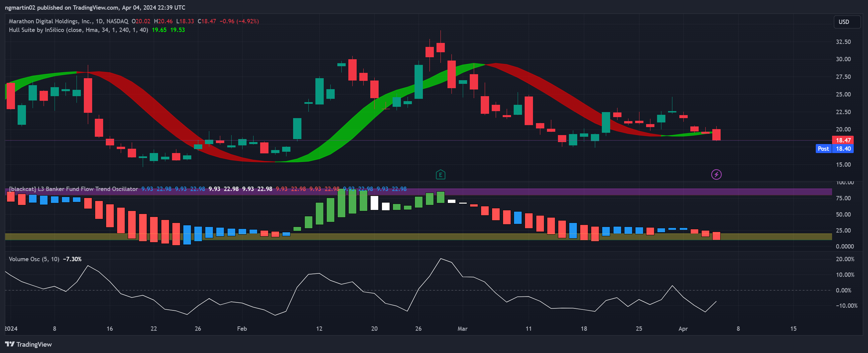Click the Apr label on time axis

pos(683,329)
